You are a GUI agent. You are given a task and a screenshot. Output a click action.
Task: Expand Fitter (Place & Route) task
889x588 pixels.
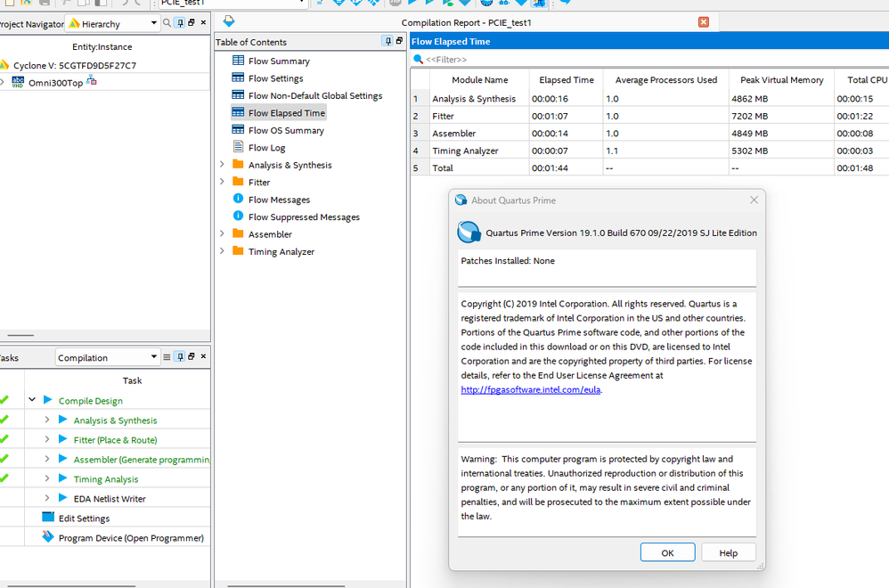tap(47, 439)
